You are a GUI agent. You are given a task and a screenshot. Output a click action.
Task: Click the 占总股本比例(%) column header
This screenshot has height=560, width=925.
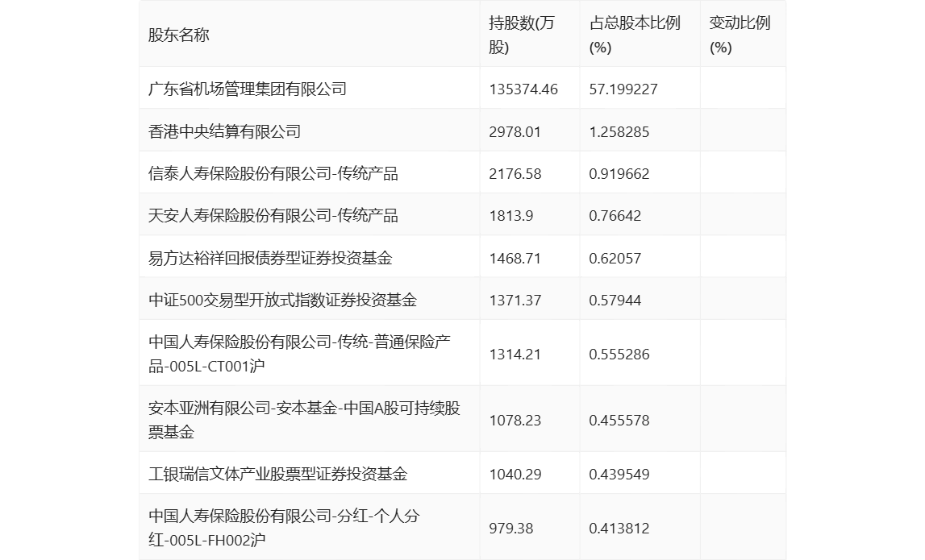(x=635, y=35)
